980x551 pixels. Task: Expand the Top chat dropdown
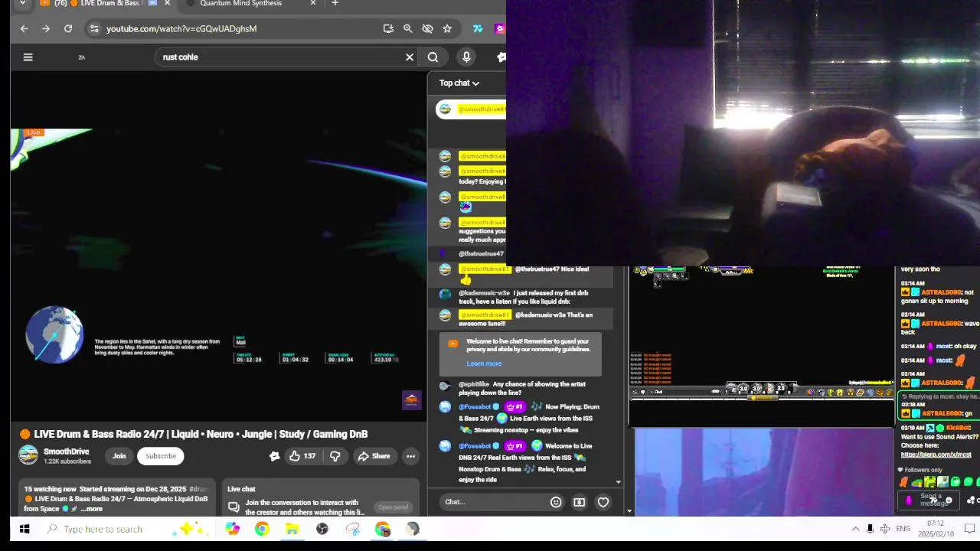click(459, 83)
